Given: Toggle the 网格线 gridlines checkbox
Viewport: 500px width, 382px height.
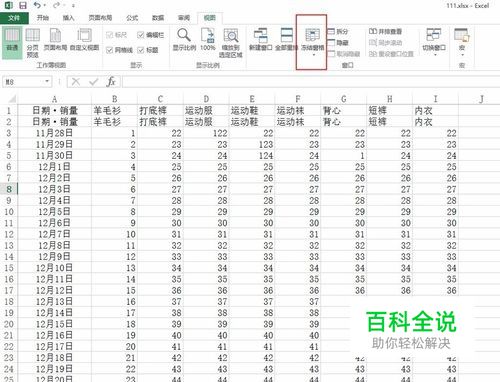Looking at the screenshot, I should click(x=109, y=50).
